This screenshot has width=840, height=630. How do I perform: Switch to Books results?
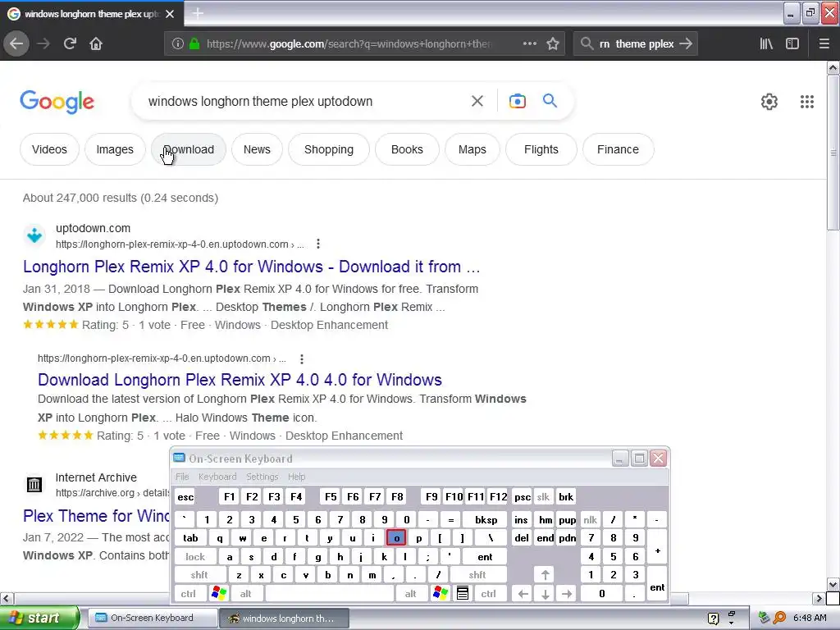point(407,149)
